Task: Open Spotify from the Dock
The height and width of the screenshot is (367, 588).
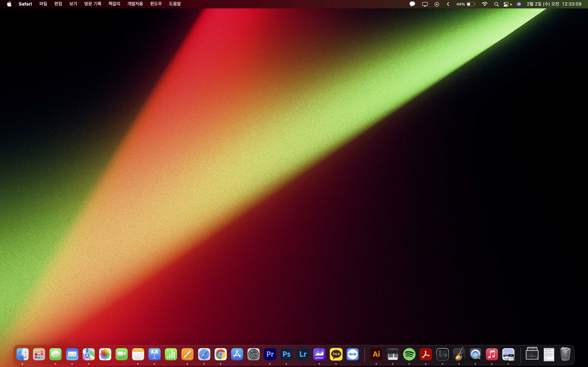Action: [409, 354]
